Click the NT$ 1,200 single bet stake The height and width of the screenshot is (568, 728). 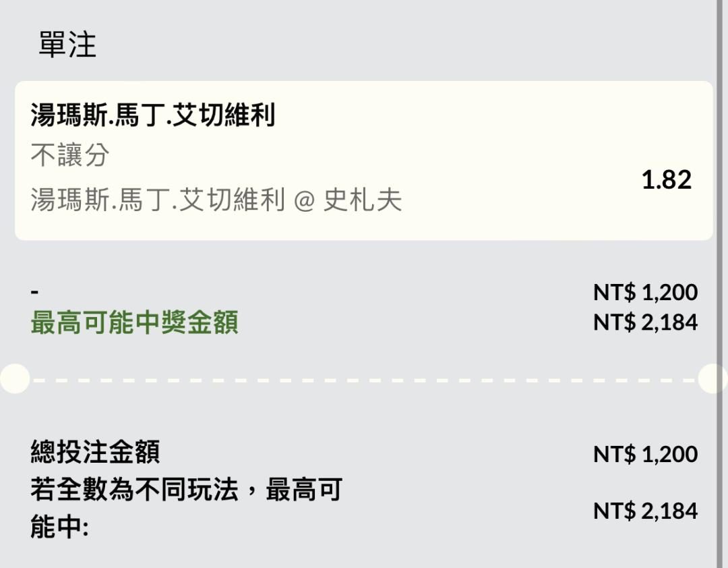645,292
